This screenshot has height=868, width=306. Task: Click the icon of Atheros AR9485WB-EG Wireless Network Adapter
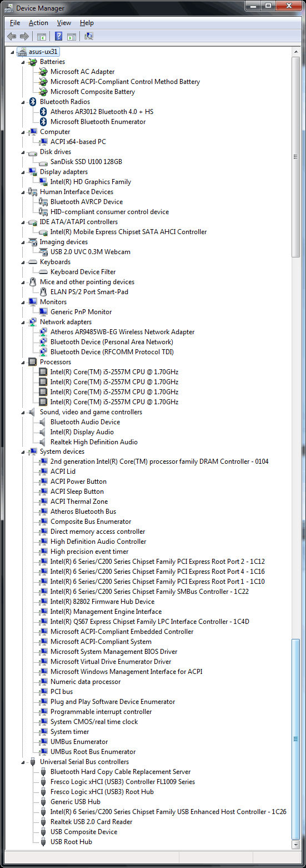43,332
